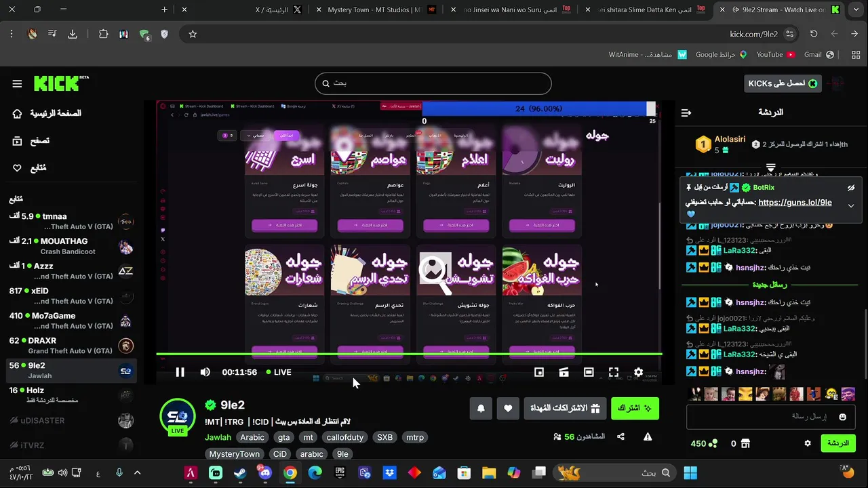Collapse the chat panel icon
Viewport: 868px width, 488px height.
(686, 113)
